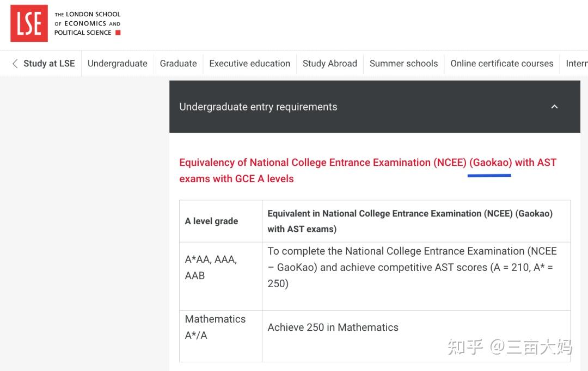Screen dimensions: 588x371
Task: Click the LSE logo
Action: click(29, 23)
